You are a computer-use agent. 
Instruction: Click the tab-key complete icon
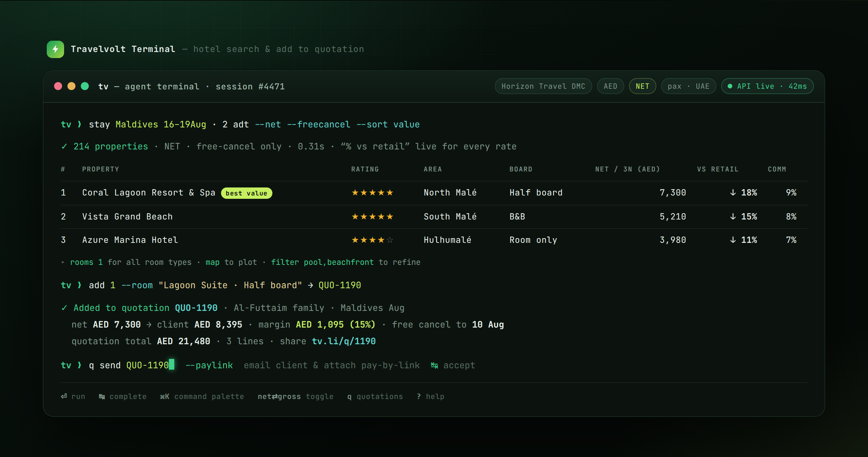(102, 396)
